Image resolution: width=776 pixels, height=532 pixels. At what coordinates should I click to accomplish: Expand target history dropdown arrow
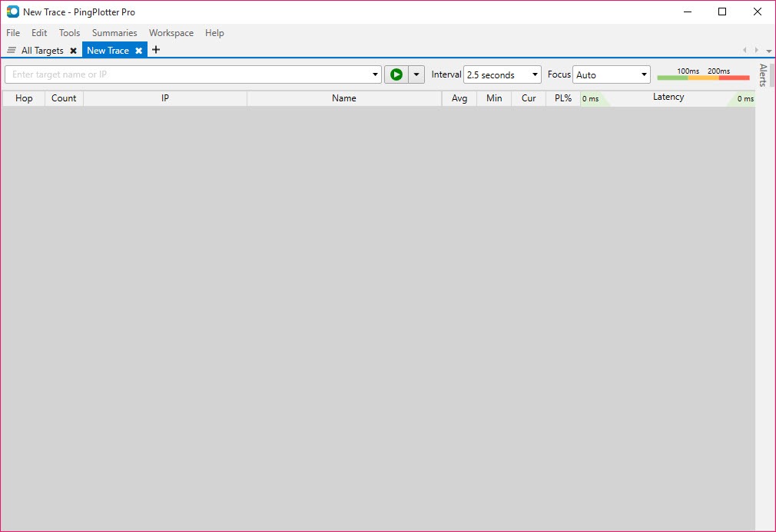point(375,74)
